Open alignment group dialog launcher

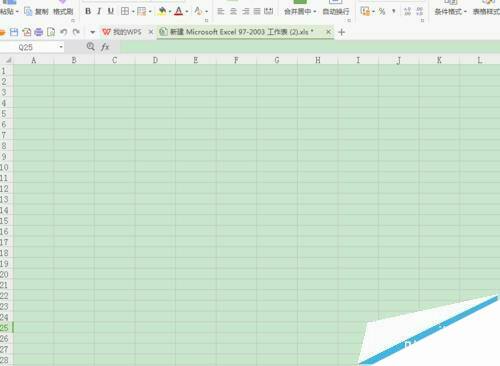coord(349,21)
